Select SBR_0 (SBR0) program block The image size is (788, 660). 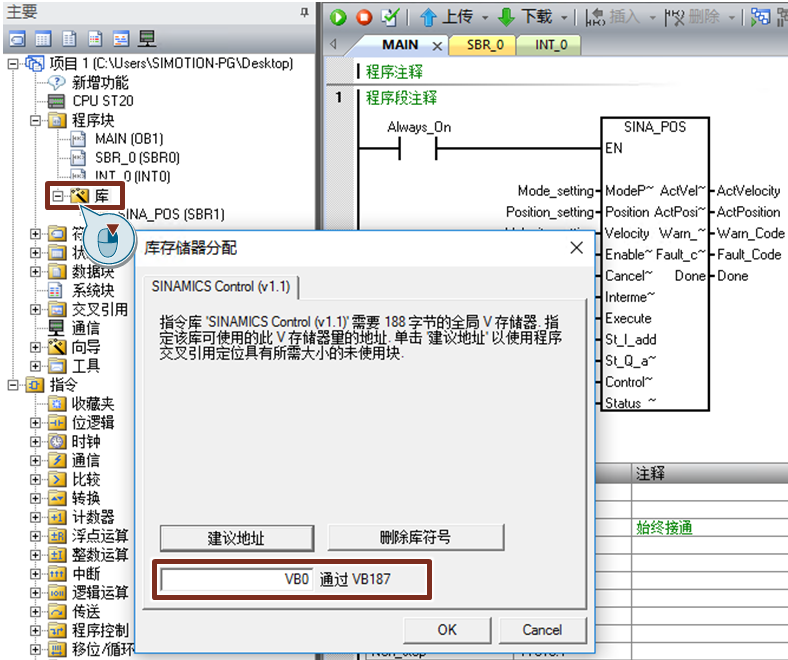click(137, 158)
